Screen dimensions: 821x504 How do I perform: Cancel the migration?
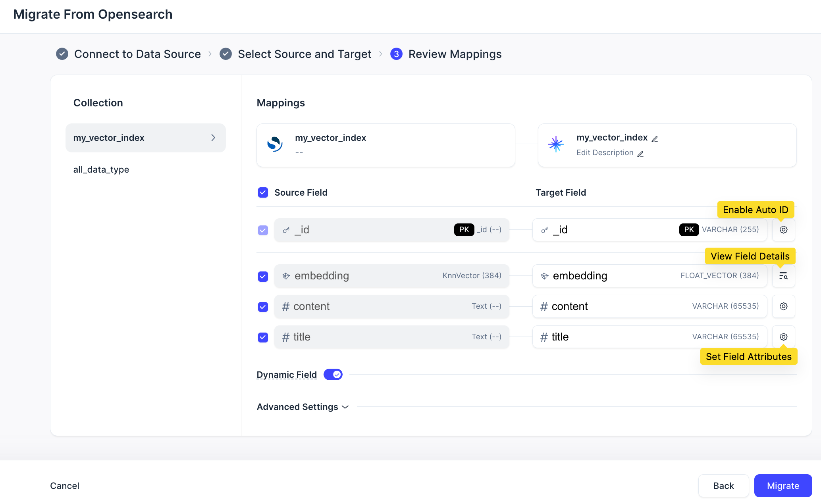(65, 486)
